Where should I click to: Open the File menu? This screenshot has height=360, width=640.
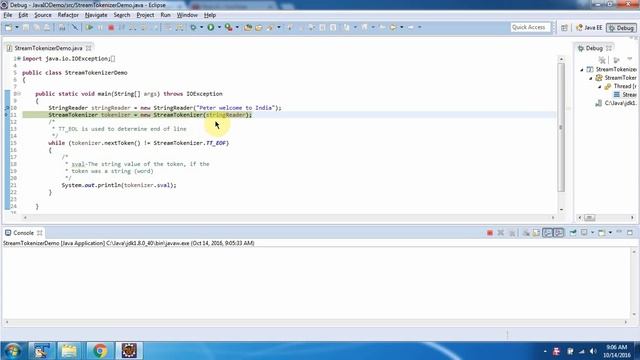pyautogui.click(x=8, y=15)
